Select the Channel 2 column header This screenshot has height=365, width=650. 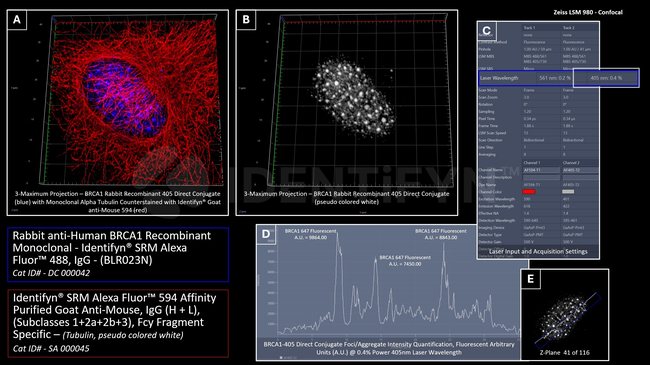coord(571,163)
